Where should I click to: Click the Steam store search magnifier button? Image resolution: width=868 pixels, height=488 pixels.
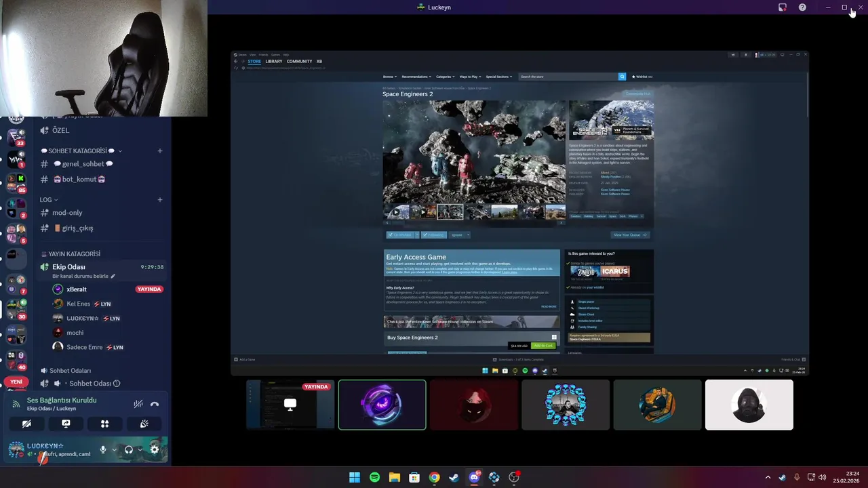pyautogui.click(x=622, y=77)
